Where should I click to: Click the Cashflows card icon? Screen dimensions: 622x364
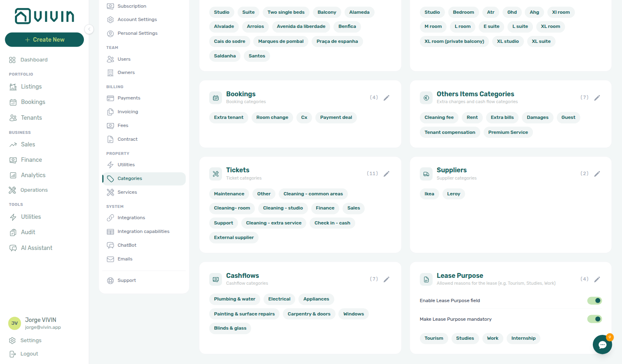pos(216,279)
